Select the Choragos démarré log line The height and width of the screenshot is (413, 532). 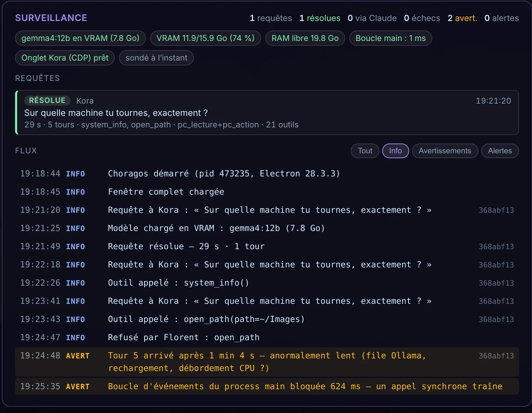[267, 174]
